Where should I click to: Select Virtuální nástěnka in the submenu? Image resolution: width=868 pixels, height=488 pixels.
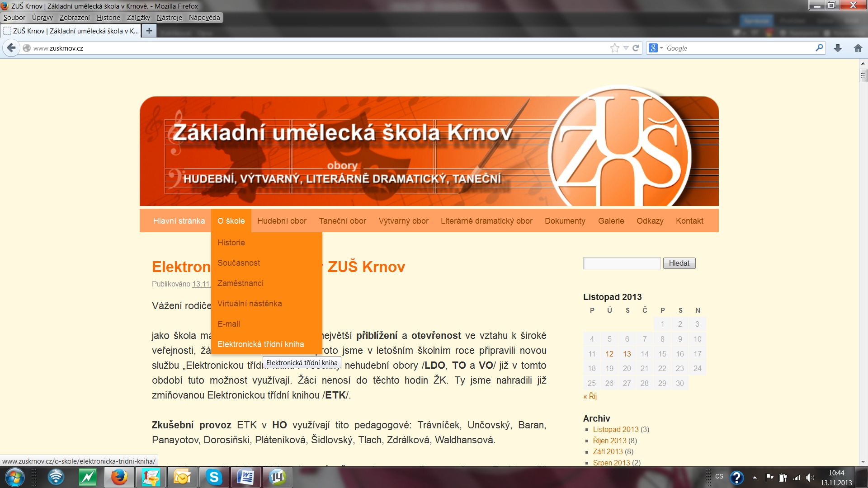pos(267,304)
